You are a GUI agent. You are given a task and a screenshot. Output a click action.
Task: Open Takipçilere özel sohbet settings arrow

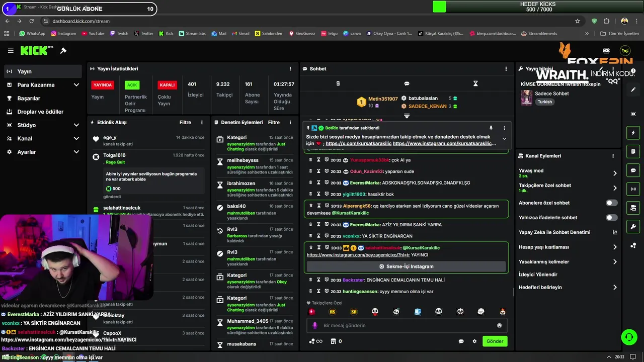(x=615, y=188)
